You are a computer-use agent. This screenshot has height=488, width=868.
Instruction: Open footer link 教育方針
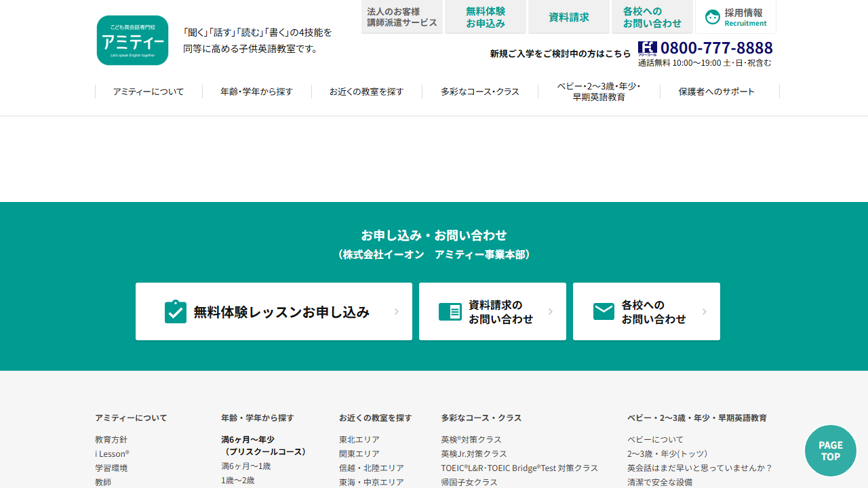point(111,440)
